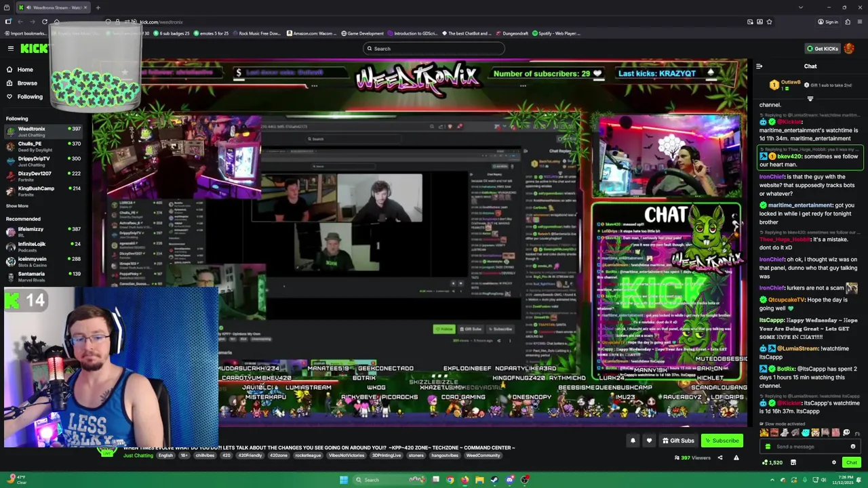Show hidden system tray icons chevron

pyautogui.click(x=772, y=480)
